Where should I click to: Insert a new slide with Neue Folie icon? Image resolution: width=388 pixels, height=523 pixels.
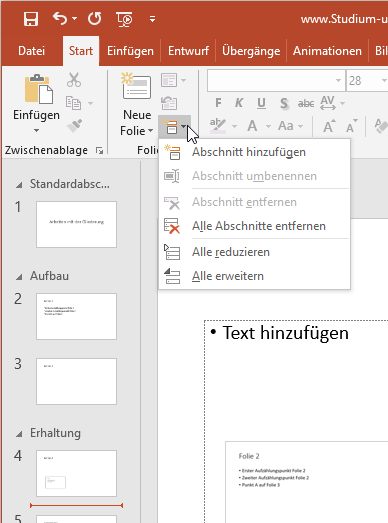coord(136,87)
